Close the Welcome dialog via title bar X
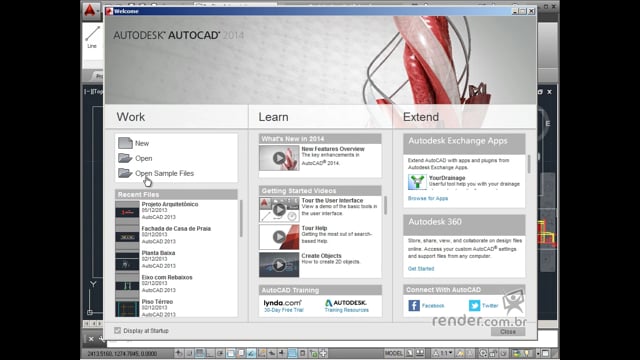 531,11
